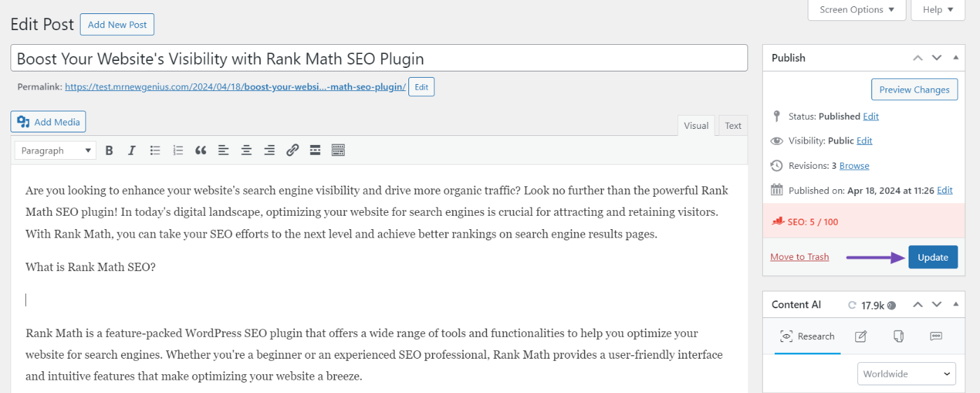The image size is (980, 393).
Task: Select the Research tab in Content AI
Action: coord(807,336)
